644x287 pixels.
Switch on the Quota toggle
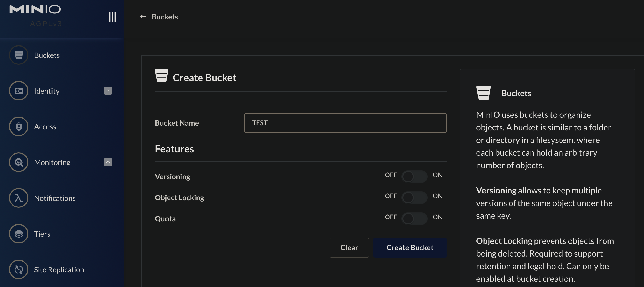[414, 219]
